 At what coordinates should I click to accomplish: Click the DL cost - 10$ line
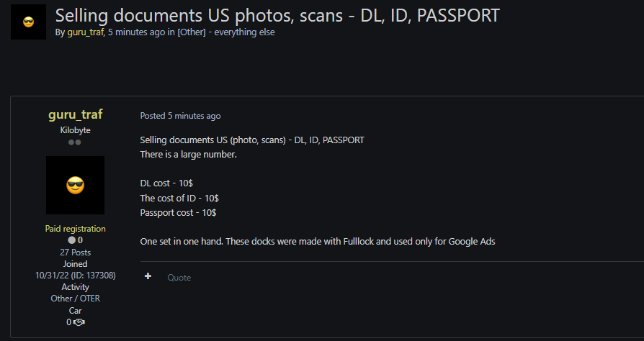(166, 183)
